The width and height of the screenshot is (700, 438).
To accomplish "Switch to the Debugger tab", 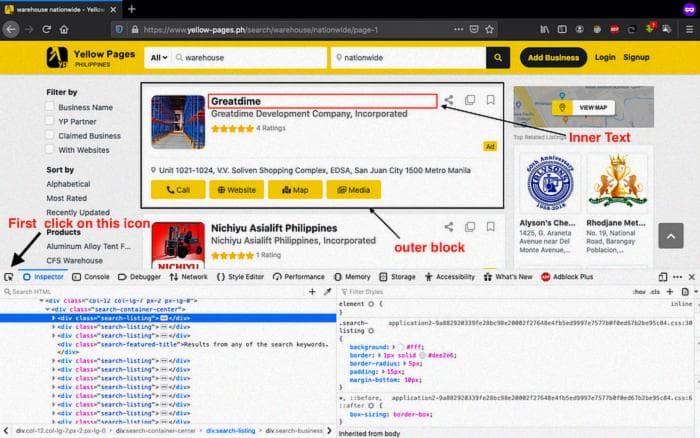I will (139, 277).
